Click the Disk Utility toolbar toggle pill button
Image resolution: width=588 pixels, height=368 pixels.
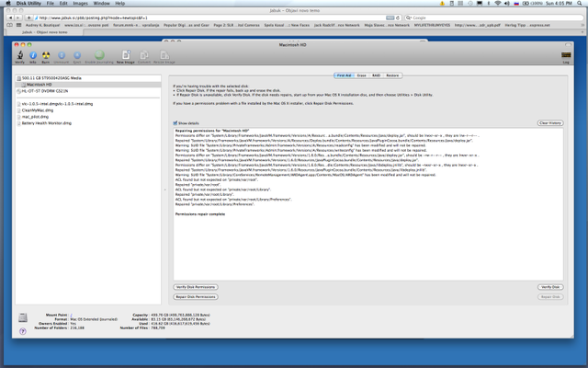point(568,45)
